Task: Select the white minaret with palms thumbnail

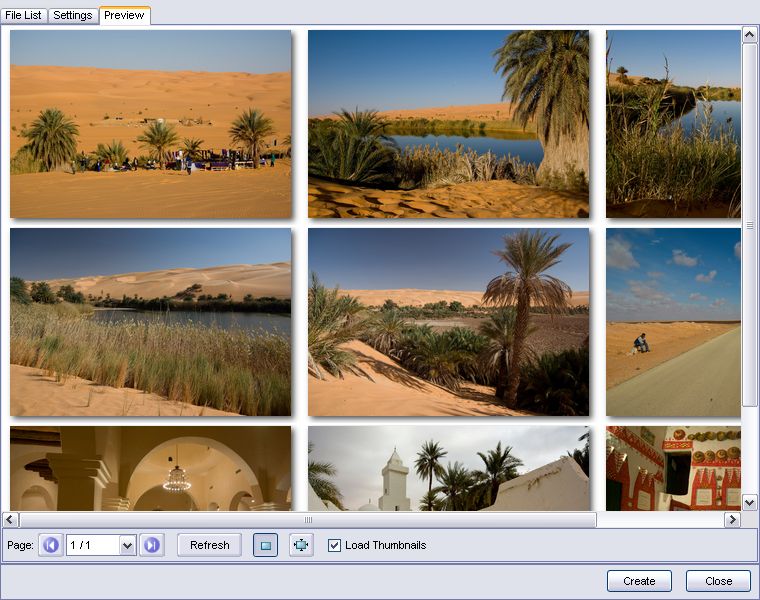Action: pyautogui.click(x=448, y=468)
